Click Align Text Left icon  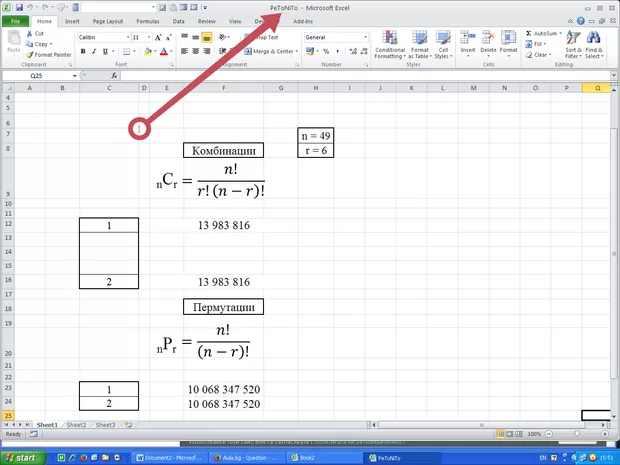point(184,51)
